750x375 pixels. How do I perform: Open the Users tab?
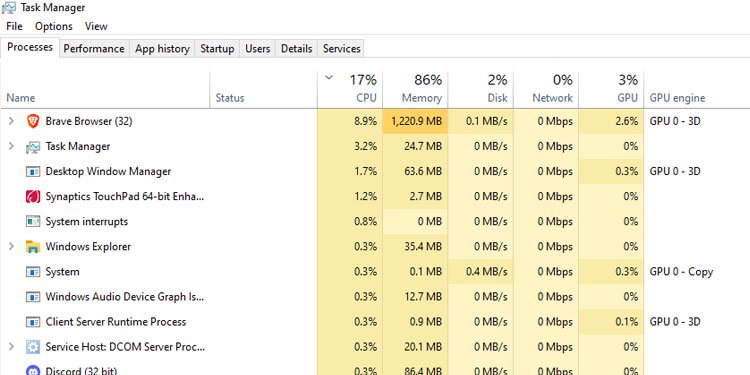coord(257,49)
